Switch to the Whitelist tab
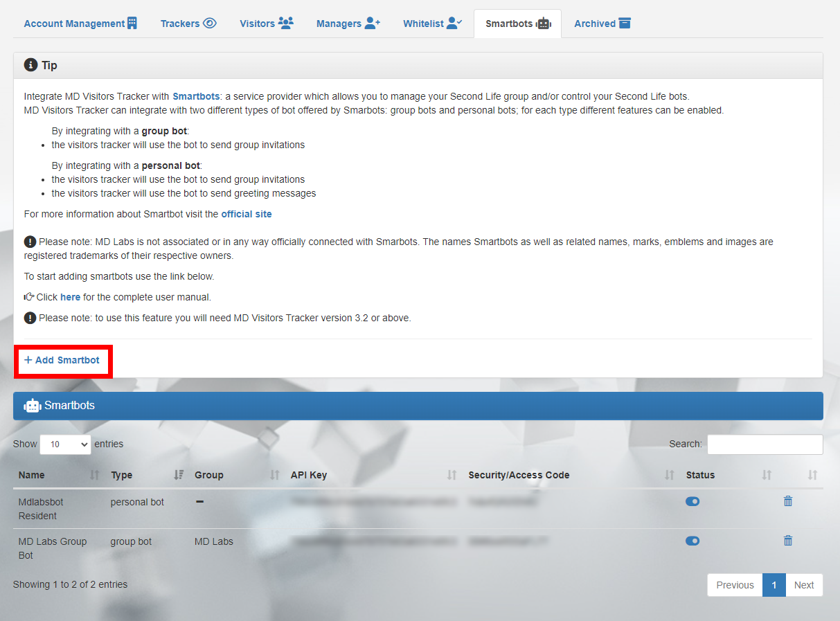This screenshot has width=840, height=621. click(433, 24)
